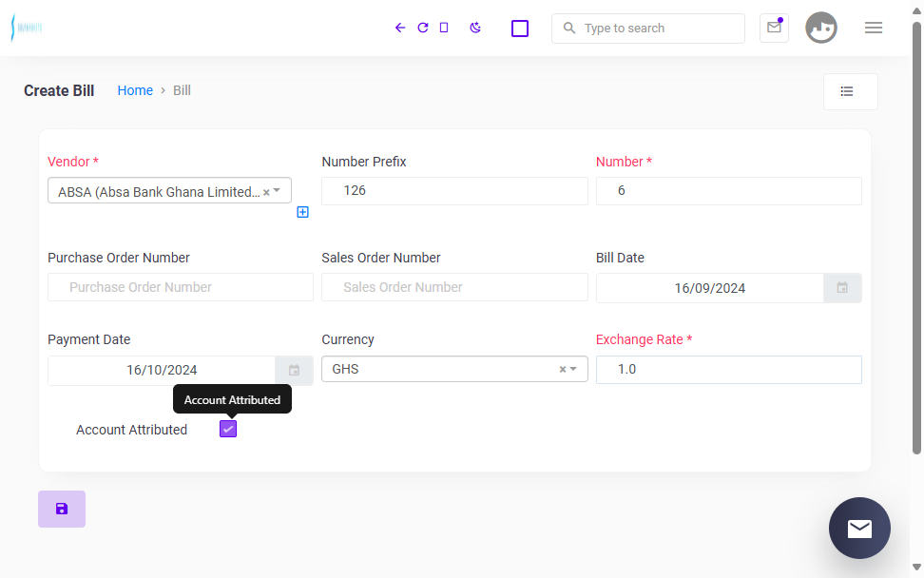Screen dimensions: 924x578
Task: Uncheck the Account Attributed checkbox
Action: 228,429
